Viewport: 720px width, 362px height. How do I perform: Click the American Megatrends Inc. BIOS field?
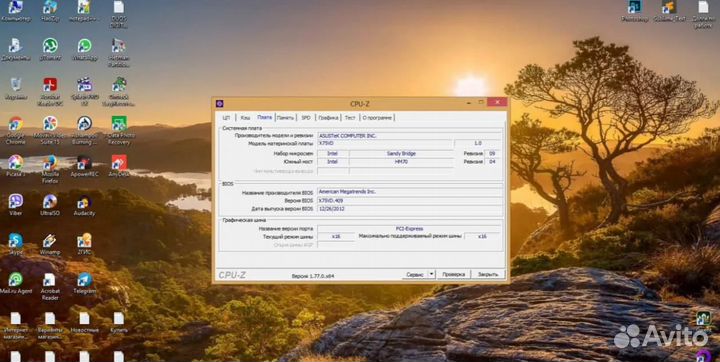[410, 192]
